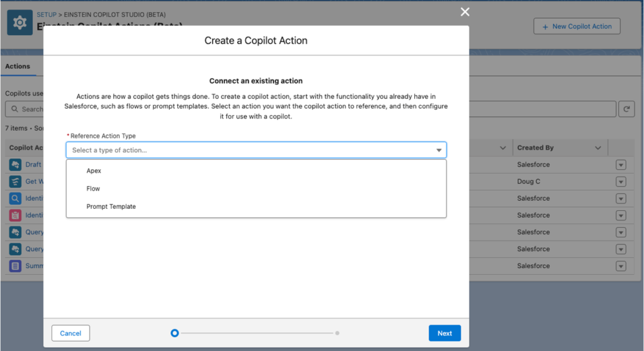Image resolution: width=644 pixels, height=351 pixels.
Task: Open Created By column sort menu
Action: pos(598,148)
